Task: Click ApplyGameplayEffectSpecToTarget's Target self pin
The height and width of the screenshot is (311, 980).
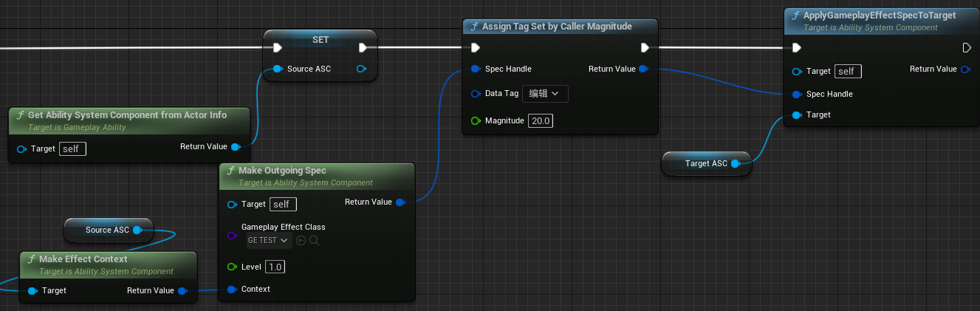Action: pyautogui.click(x=797, y=72)
